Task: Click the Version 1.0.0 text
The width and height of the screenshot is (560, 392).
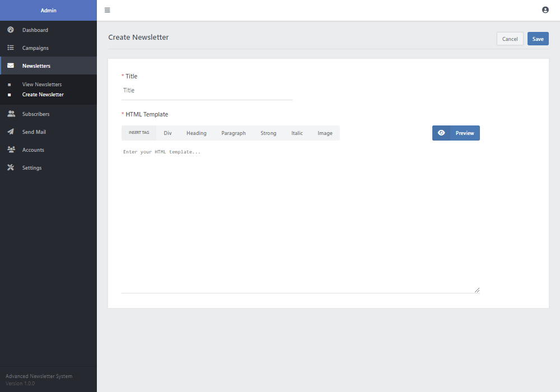Action: (20, 384)
